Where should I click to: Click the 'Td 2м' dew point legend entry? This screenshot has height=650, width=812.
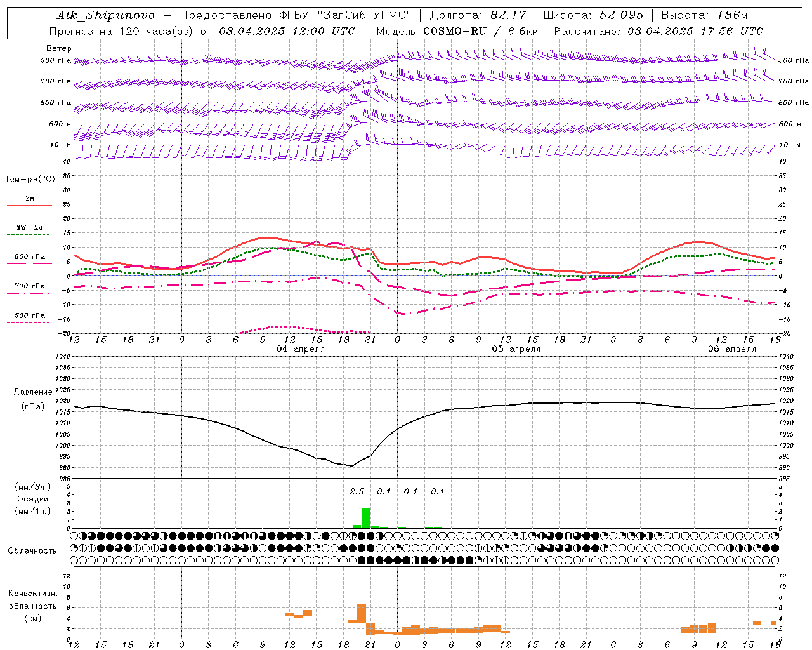point(30,227)
